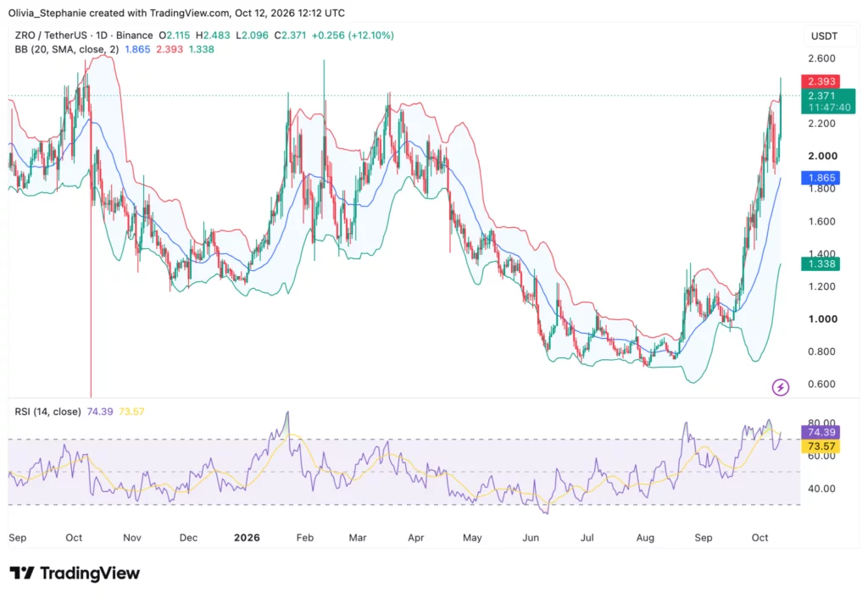Click the green 1.338 lower band price tag

point(821,264)
